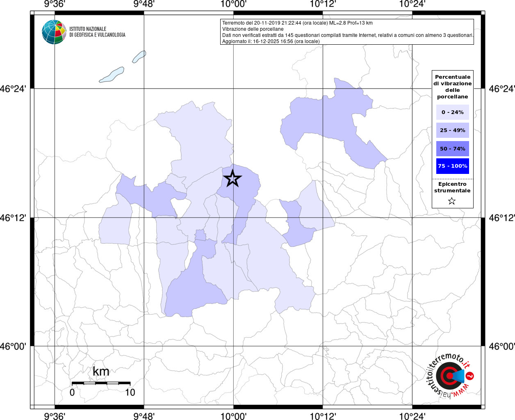Select the 0 - 24% legend swatch
This screenshot has height=420, width=515.
[x=453, y=112]
